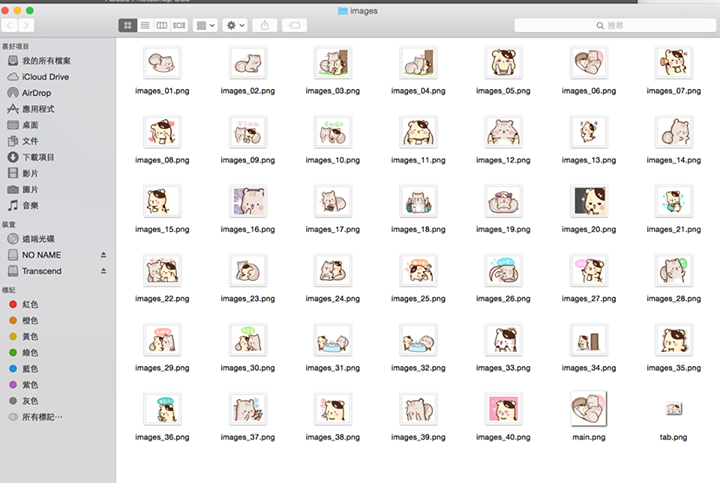This screenshot has width=720, height=483.
Task: Select the images_26.png thumbnail
Action: (503, 270)
